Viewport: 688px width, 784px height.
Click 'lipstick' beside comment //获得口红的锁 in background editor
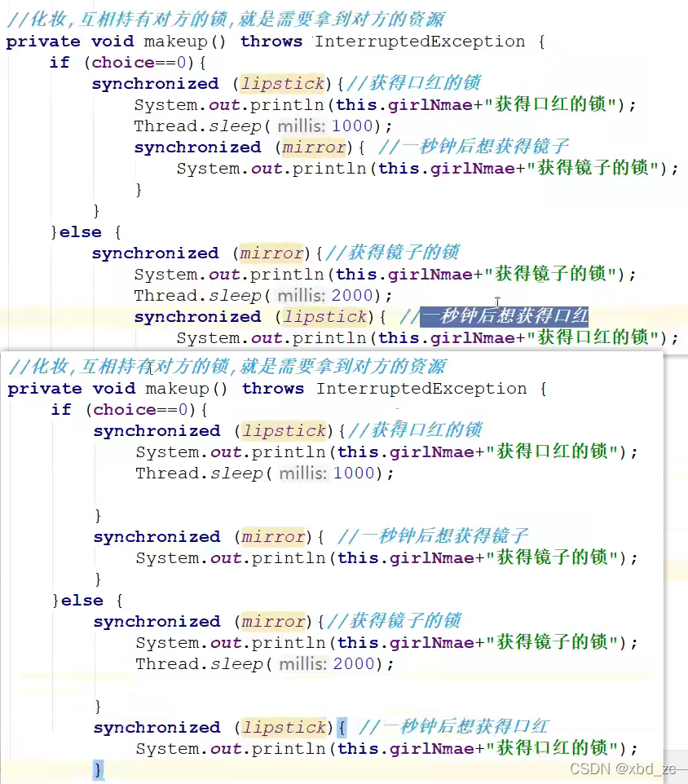pos(283,83)
